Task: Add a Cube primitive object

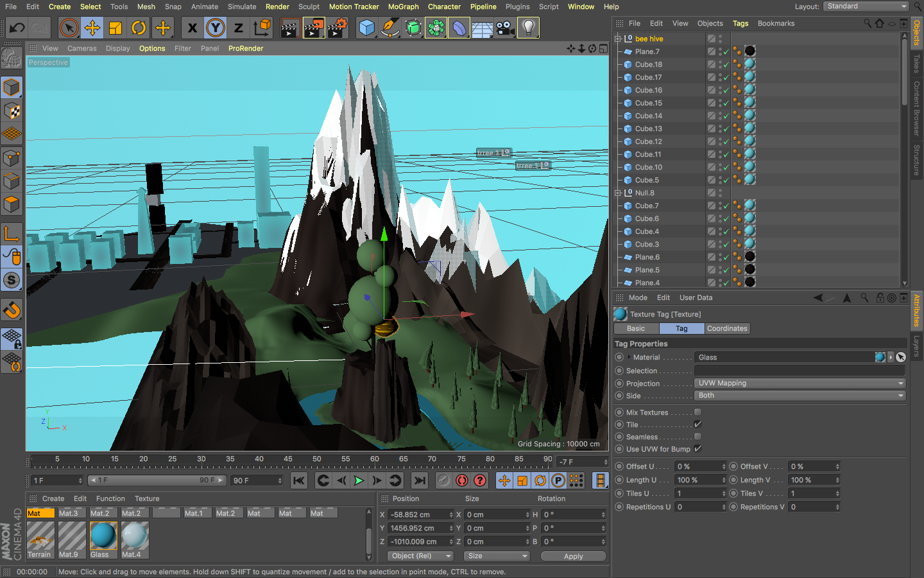Action: point(366,28)
